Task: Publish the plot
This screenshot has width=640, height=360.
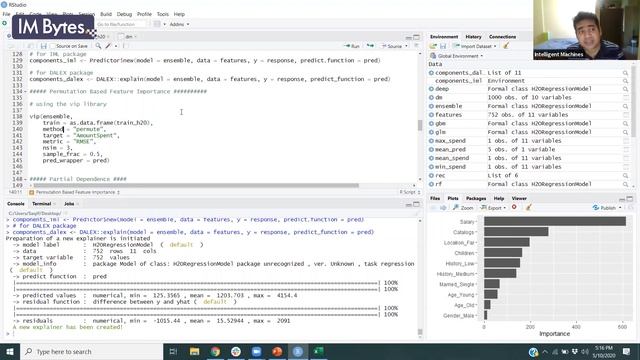Action: [x=604, y=208]
